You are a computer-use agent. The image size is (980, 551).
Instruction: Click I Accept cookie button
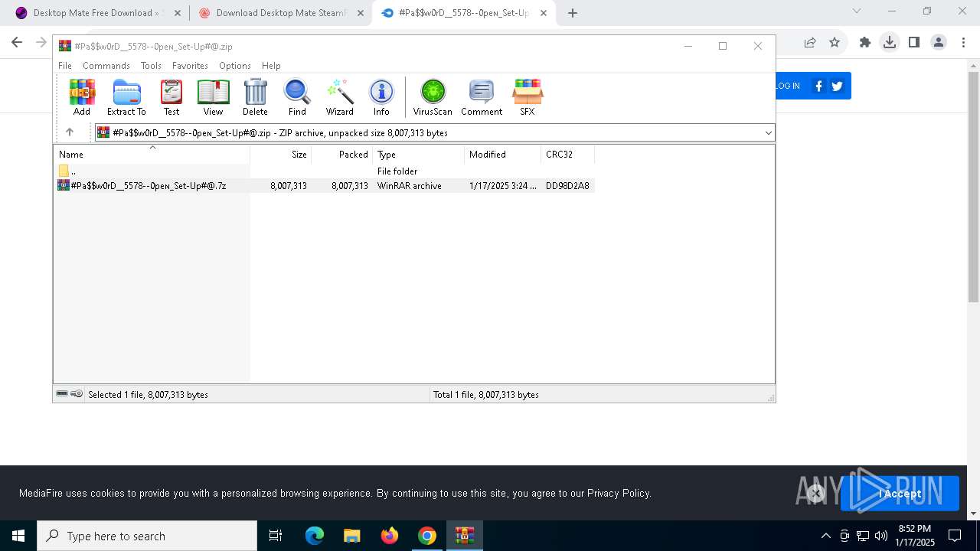click(900, 494)
